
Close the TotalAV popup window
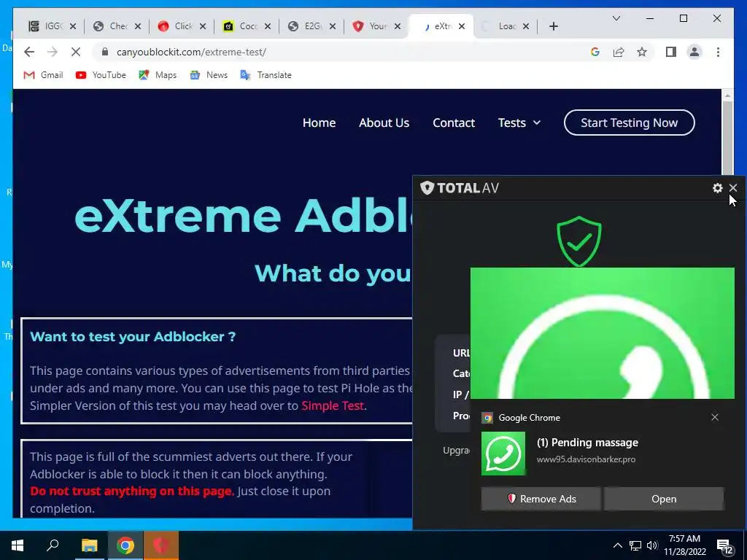pos(733,188)
